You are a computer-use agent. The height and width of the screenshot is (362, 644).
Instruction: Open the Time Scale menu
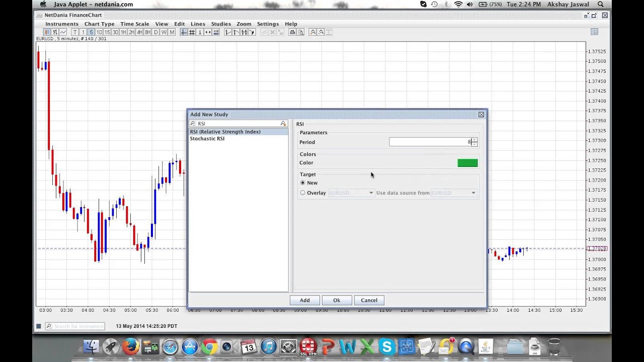point(135,24)
